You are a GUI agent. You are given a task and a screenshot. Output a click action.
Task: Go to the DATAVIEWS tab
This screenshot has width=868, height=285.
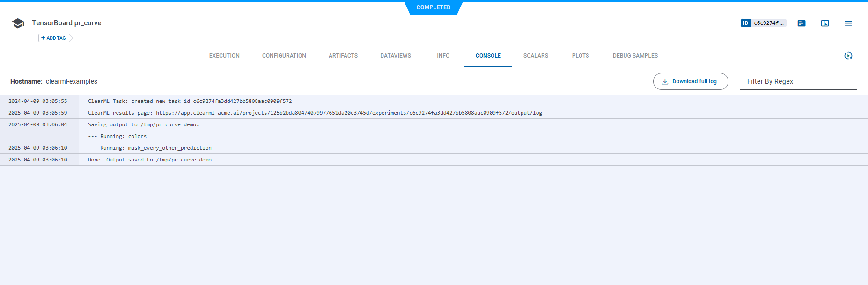click(396, 56)
